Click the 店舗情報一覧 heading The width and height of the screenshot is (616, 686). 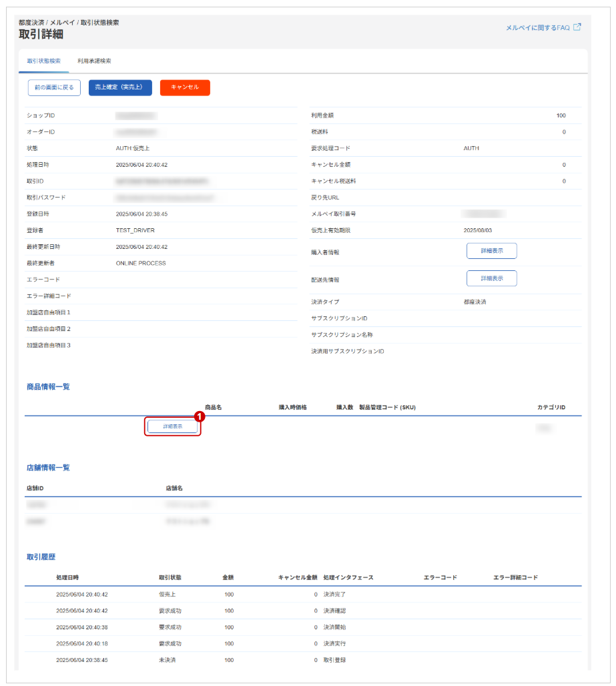(x=48, y=468)
